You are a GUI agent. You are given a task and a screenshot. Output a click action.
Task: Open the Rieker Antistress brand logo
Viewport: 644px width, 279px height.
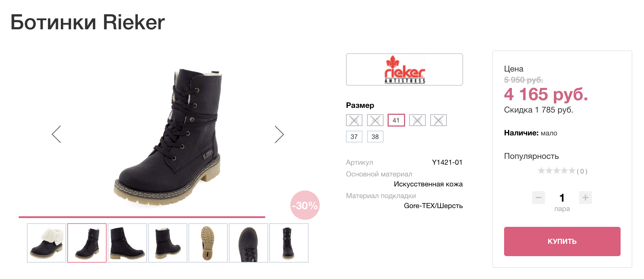pos(404,69)
